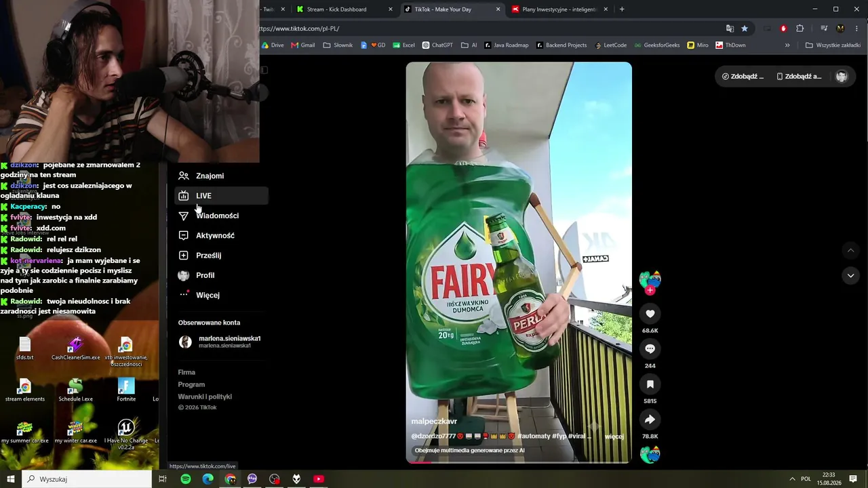This screenshot has height=488, width=868.
Task: Open the Windows notification center icon
Action: tap(853, 479)
